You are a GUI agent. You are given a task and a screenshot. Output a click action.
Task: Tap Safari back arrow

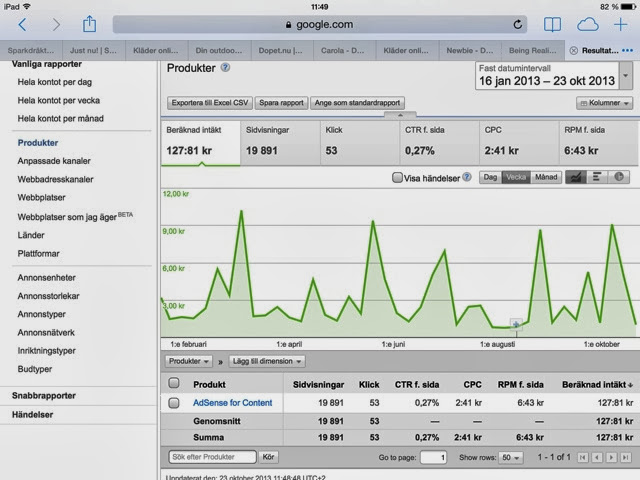22,25
